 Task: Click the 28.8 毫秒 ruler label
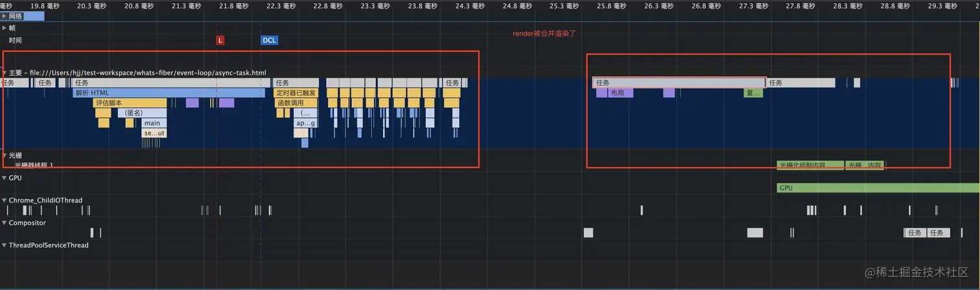(895, 5)
